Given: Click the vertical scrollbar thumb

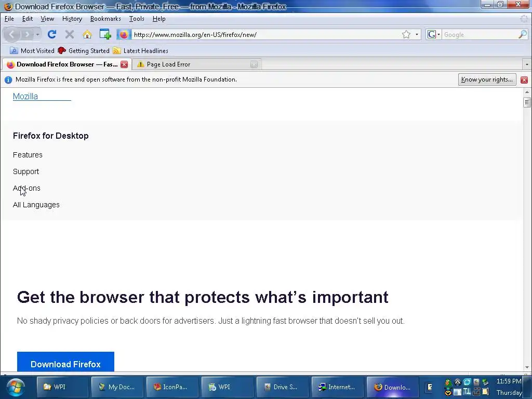Looking at the screenshot, I should click(527, 102).
